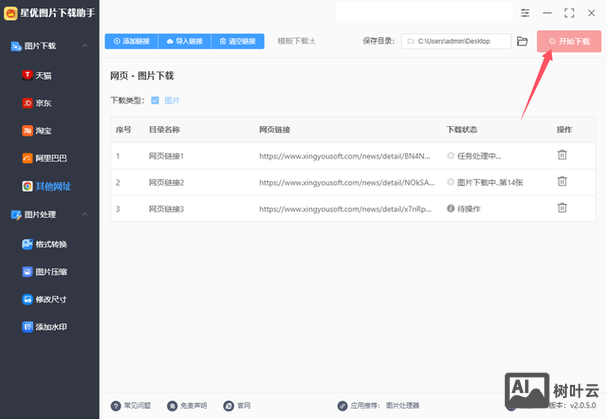Click the 添加链接 button
The image size is (607, 419).
[131, 41]
